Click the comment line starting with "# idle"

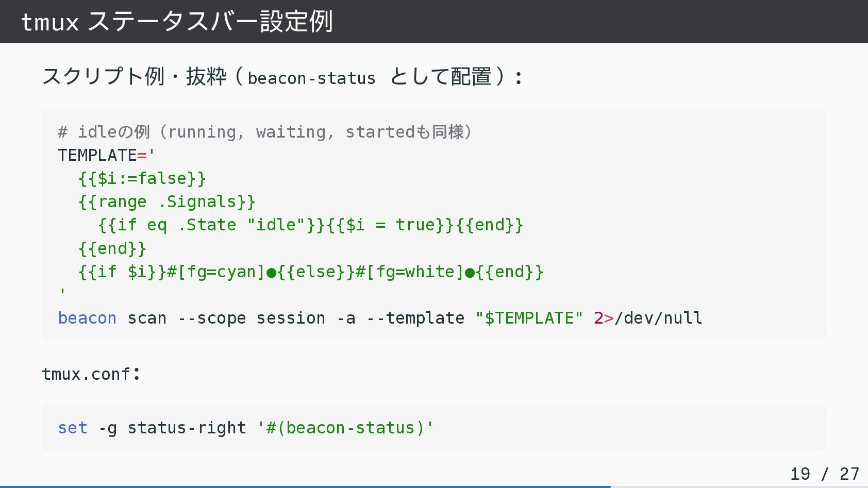tap(264, 132)
